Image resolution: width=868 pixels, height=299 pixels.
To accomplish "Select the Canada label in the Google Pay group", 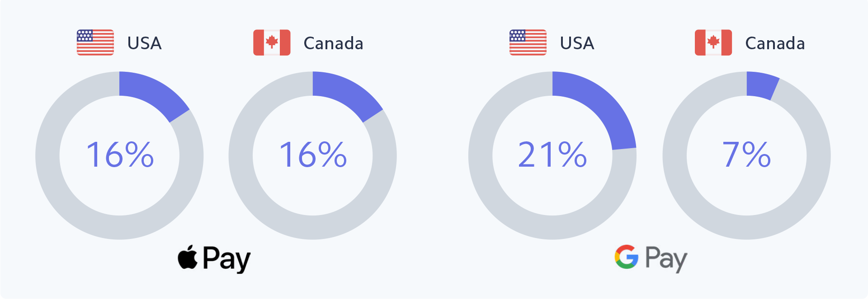I will [775, 43].
